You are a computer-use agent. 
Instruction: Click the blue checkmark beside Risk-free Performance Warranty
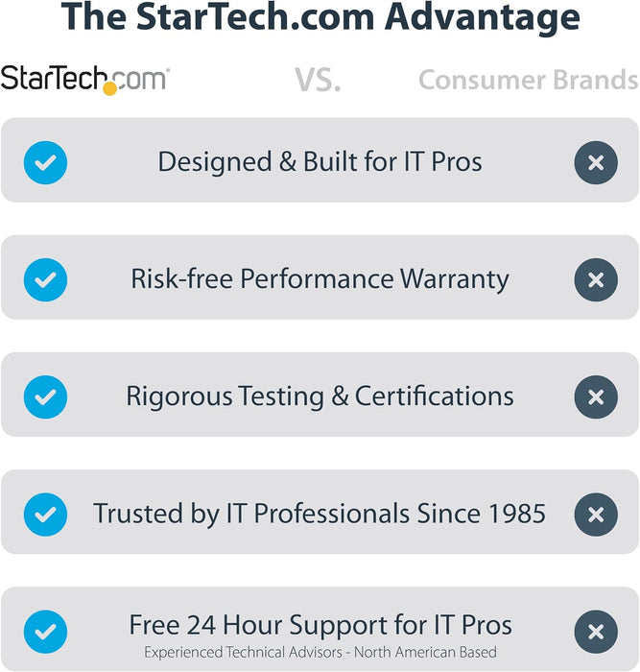tap(45, 279)
